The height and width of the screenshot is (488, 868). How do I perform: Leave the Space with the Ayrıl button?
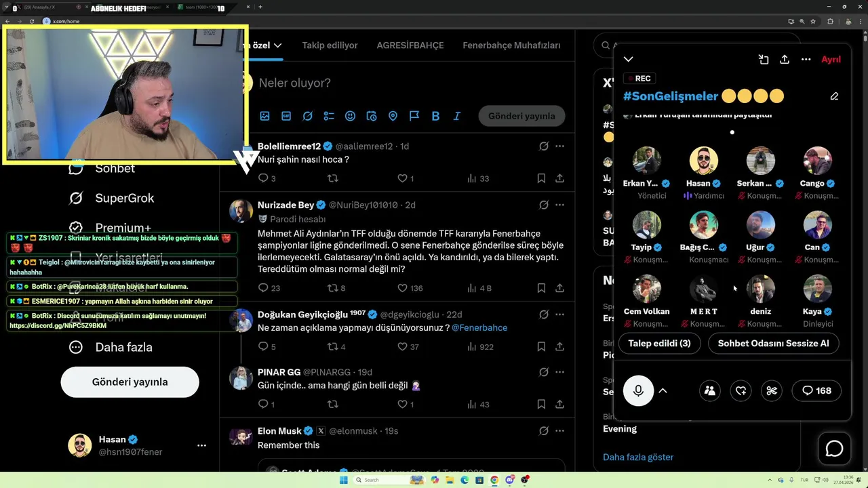point(831,60)
